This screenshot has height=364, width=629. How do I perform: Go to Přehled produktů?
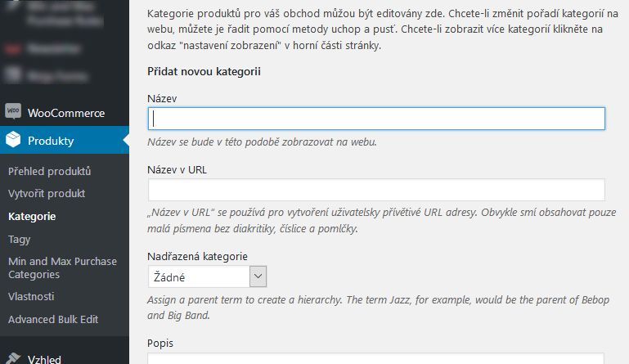click(49, 172)
